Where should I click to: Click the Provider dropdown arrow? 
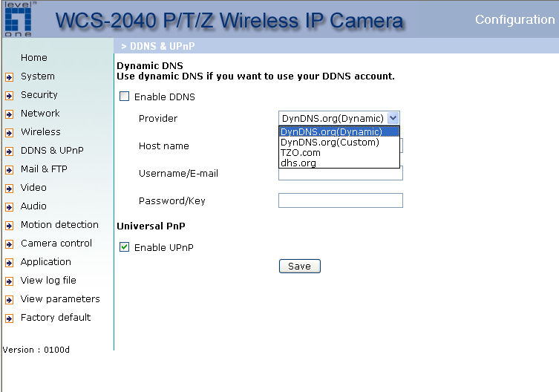coord(393,118)
